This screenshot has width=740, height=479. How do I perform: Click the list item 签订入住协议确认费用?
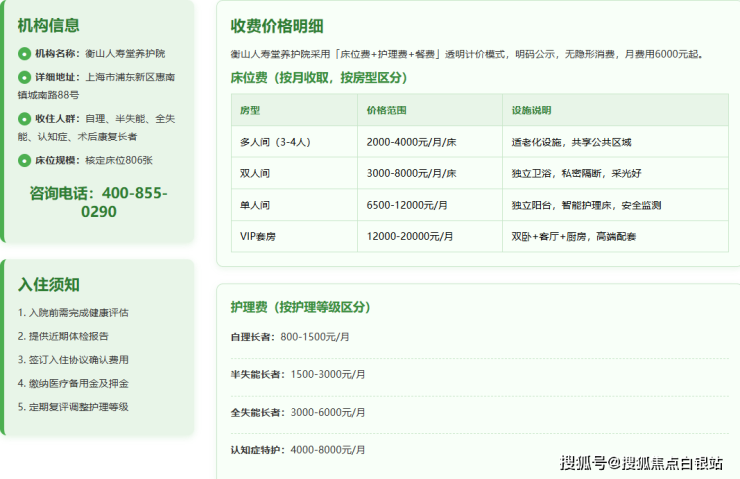pyautogui.click(x=73, y=360)
